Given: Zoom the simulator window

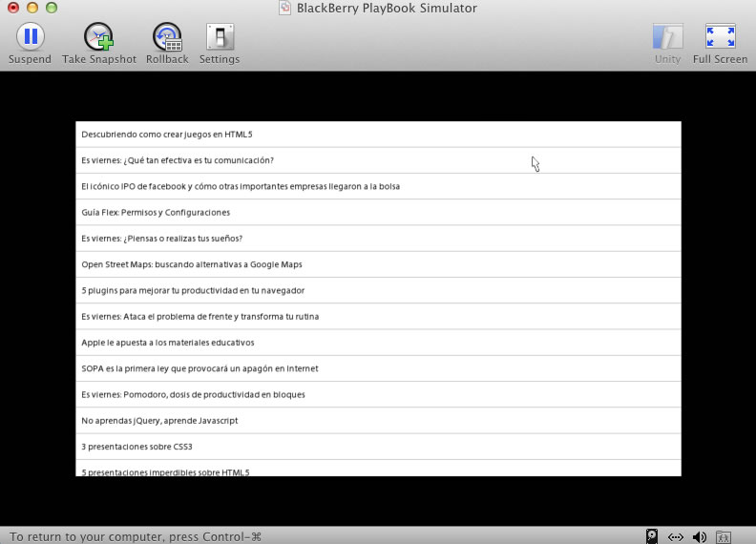Looking at the screenshot, I should point(52,8).
